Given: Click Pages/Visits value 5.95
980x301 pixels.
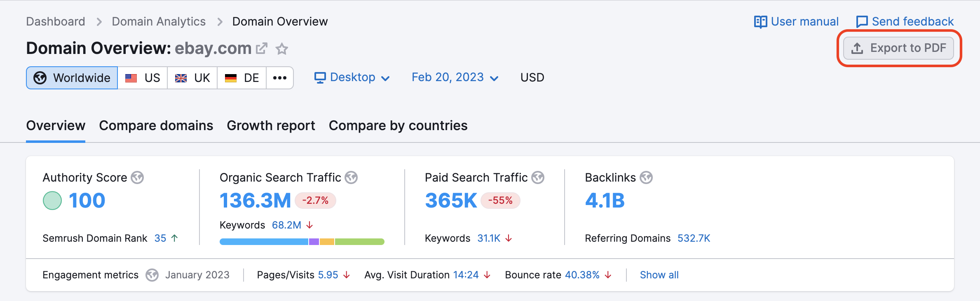Looking at the screenshot, I should [328, 275].
